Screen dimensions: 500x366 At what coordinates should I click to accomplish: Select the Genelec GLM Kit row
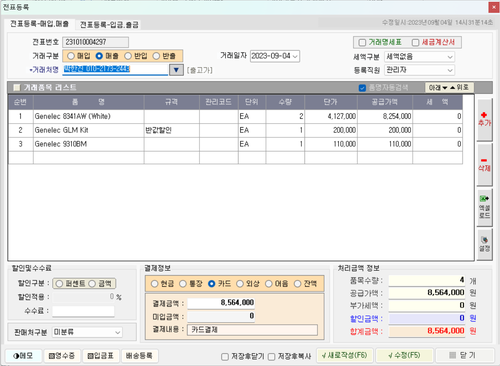click(x=235, y=130)
